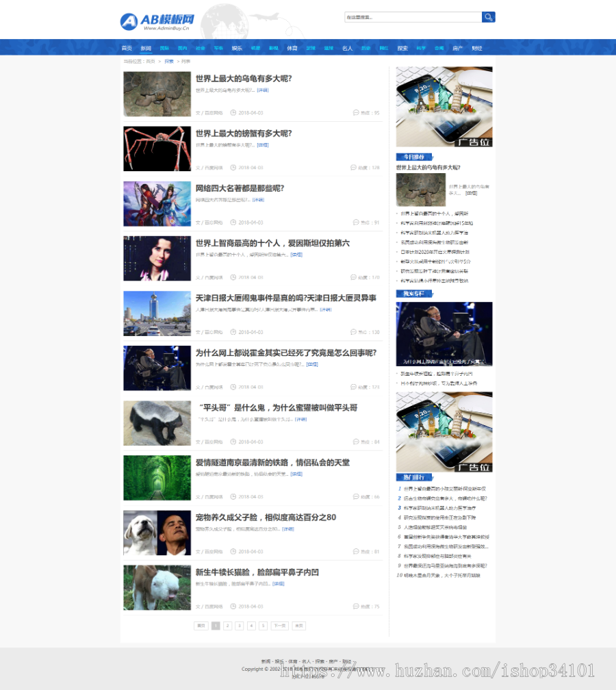
Task: Click the green tunnel railway thumbnail
Action: 157,478
